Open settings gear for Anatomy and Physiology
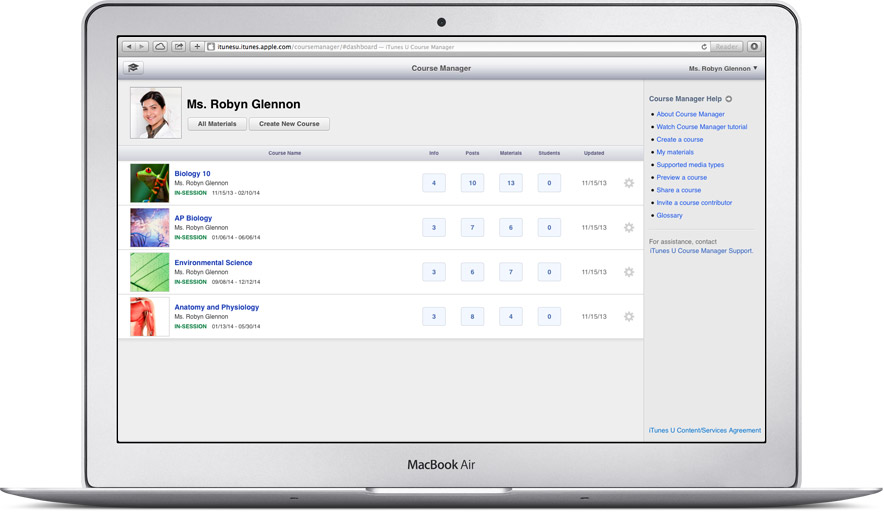This screenshot has height=514, width=884. click(x=629, y=317)
